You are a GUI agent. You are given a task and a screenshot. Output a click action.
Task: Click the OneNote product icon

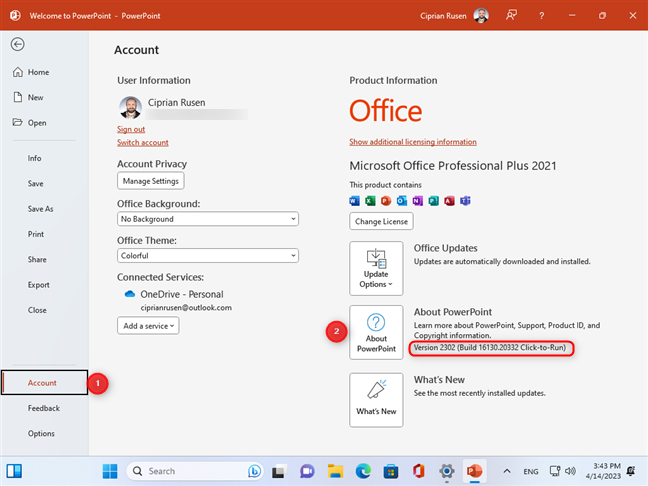[x=417, y=201]
